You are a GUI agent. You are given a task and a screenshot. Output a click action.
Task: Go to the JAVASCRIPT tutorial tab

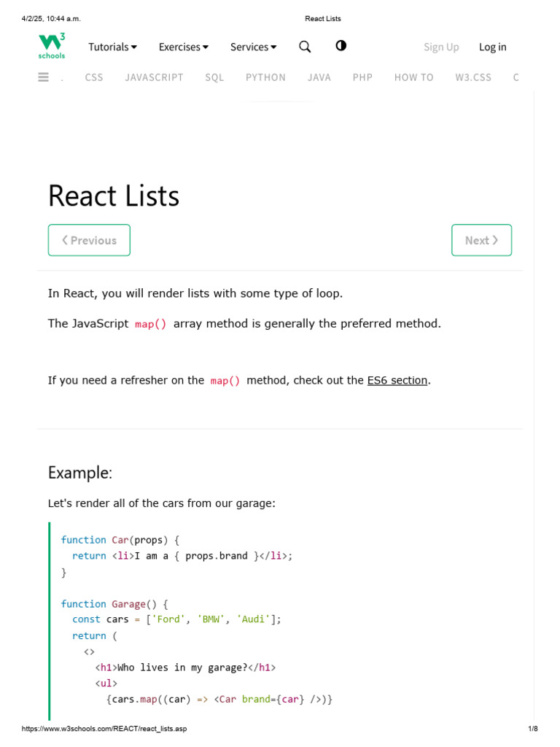pos(154,77)
